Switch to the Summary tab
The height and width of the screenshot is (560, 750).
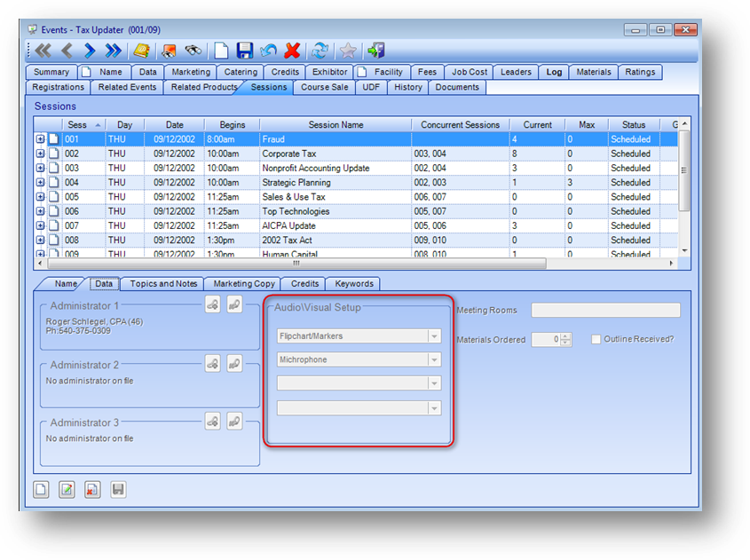[51, 72]
